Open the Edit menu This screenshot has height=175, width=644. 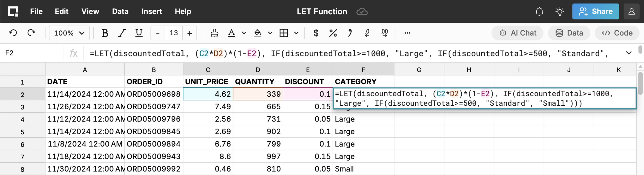tap(61, 11)
